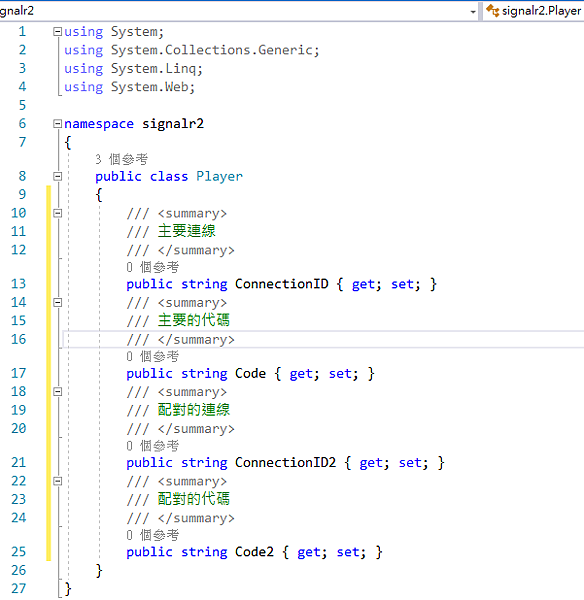Show the references CodeLens above Code2

click(152, 535)
